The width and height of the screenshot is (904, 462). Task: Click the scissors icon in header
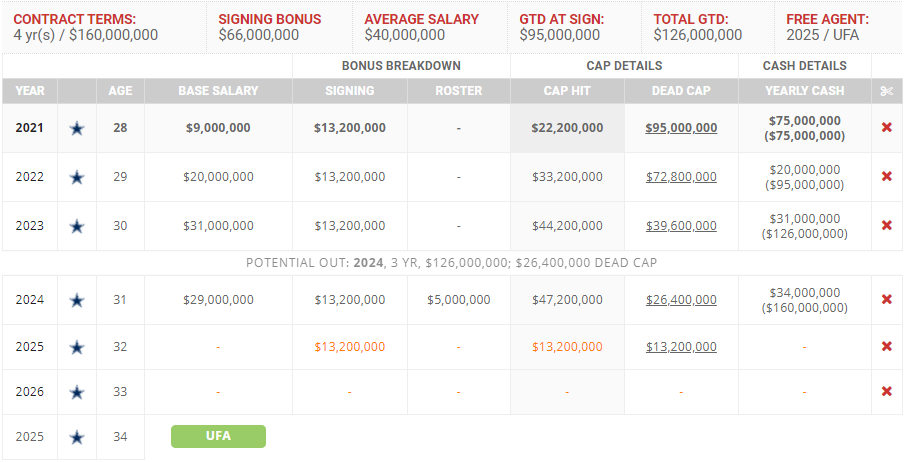886,91
